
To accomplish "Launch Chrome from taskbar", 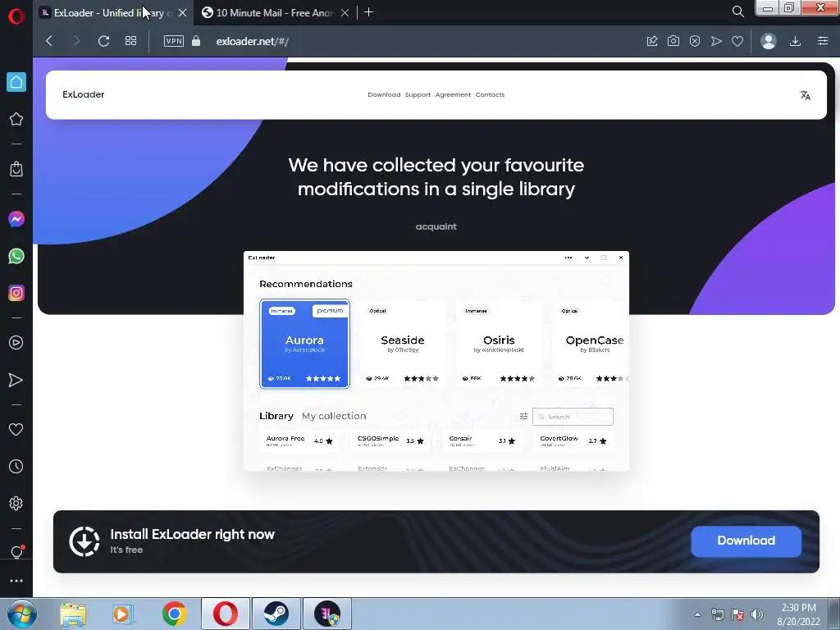I will pos(174,614).
